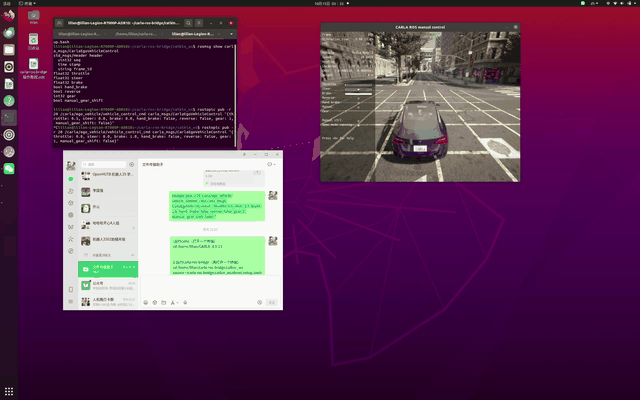Open the Help question-mark dock icon
Screen dimensions: 640x400
click(9, 100)
